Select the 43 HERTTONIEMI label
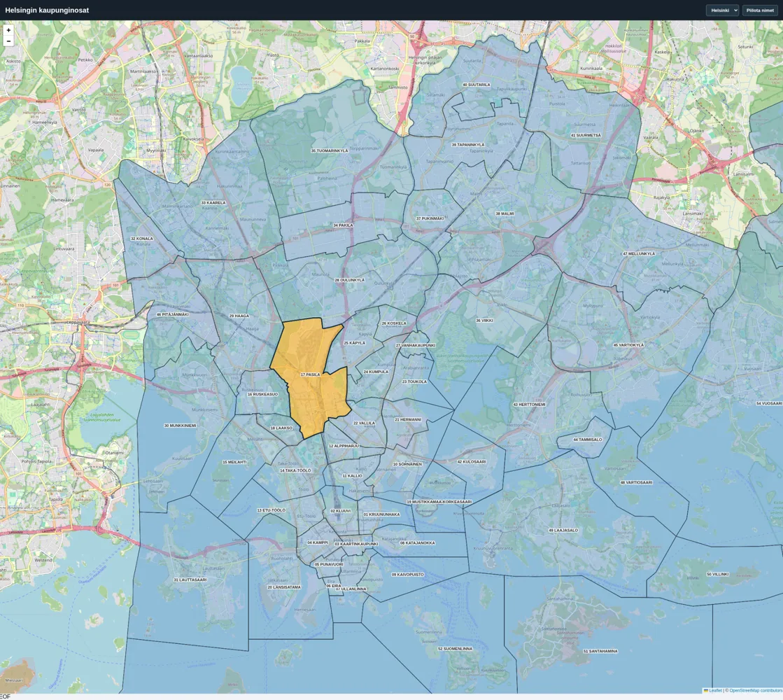The height and width of the screenshot is (700, 783). 529,404
